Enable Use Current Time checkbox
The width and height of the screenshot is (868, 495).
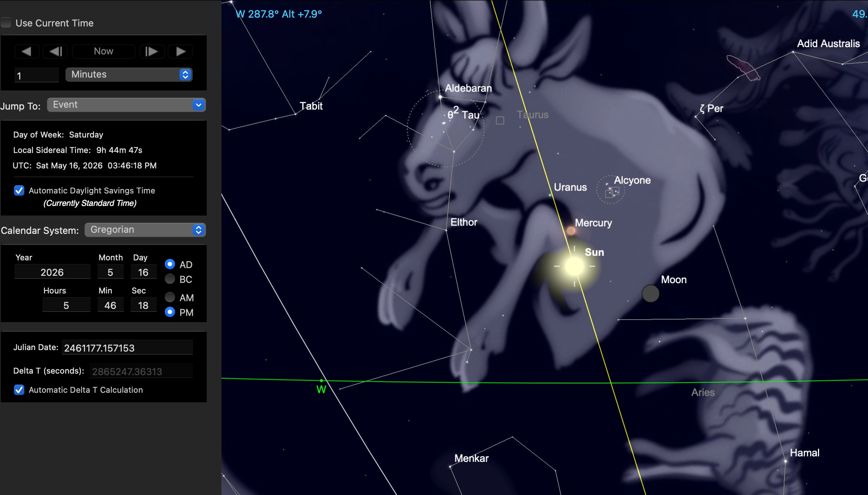(x=6, y=23)
